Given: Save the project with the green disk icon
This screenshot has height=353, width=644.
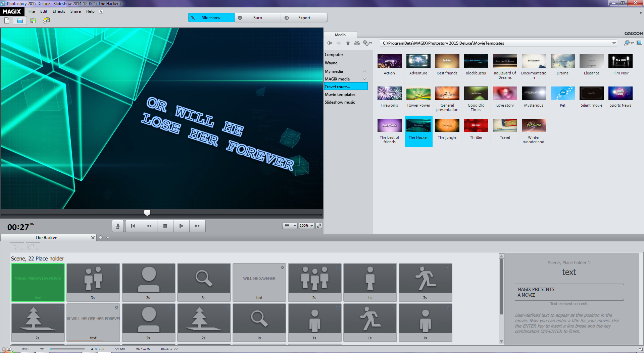Looking at the screenshot, I should point(33,21).
